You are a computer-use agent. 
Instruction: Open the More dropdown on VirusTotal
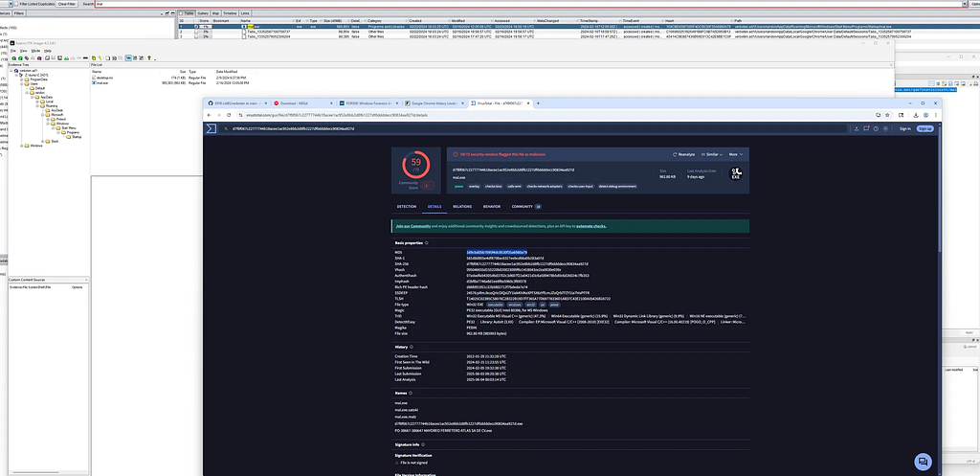coord(736,154)
